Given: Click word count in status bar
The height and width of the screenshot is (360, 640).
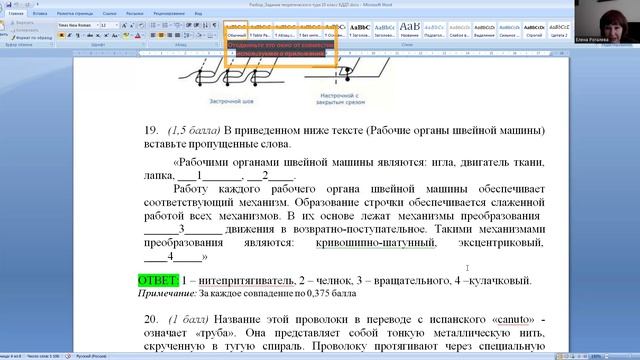Looking at the screenshot, I should (43, 356).
